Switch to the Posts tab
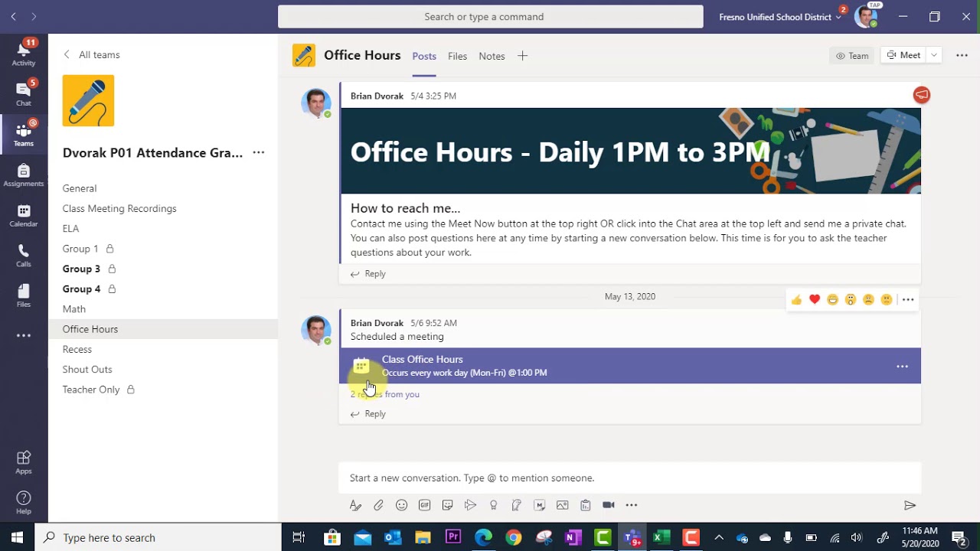Screen dimensions: 980x551 click(x=424, y=56)
